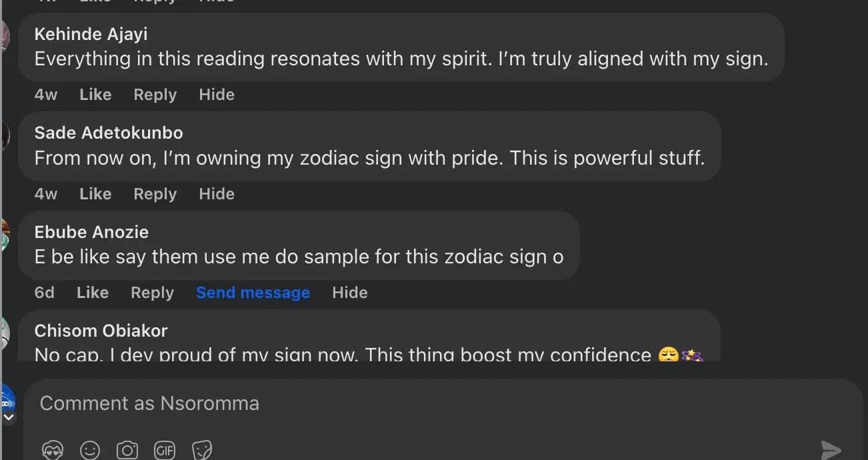Click the 6d timestamp on Ebube's comment

coord(44,292)
